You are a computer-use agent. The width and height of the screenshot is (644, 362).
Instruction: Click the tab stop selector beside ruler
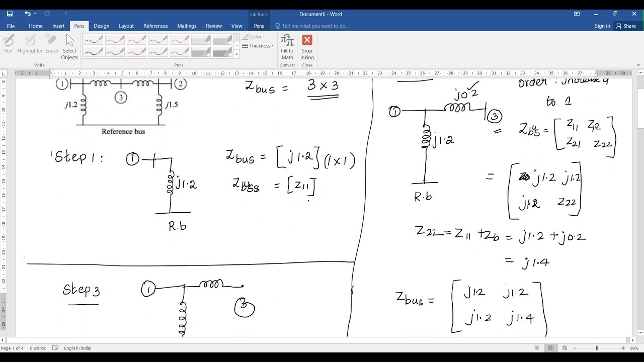click(4, 73)
